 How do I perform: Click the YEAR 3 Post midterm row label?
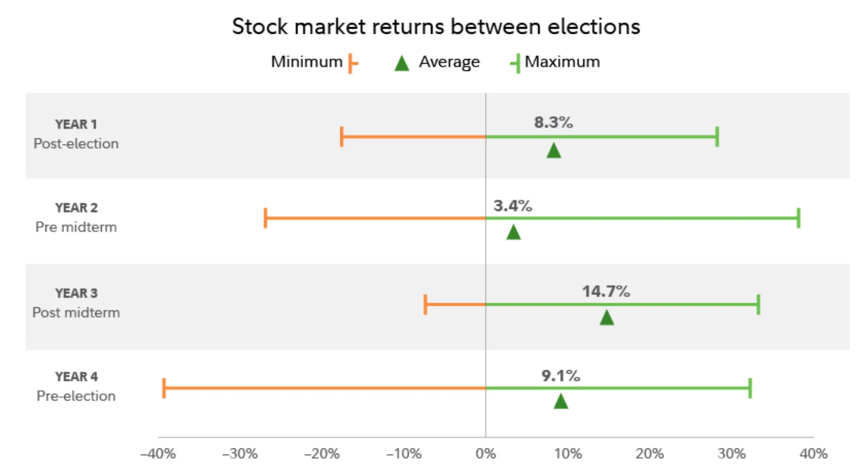click(76, 303)
